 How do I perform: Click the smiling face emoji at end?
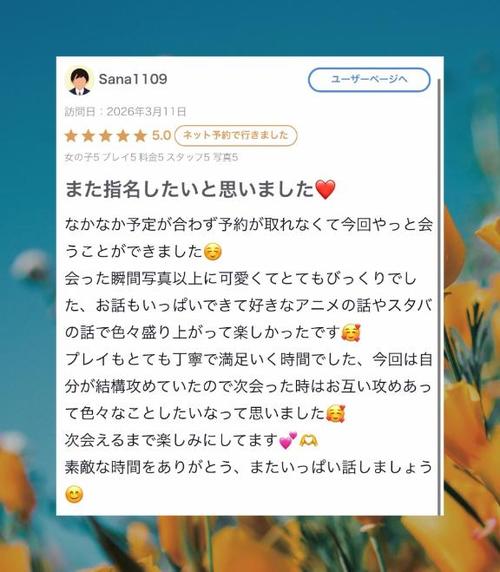74,494
